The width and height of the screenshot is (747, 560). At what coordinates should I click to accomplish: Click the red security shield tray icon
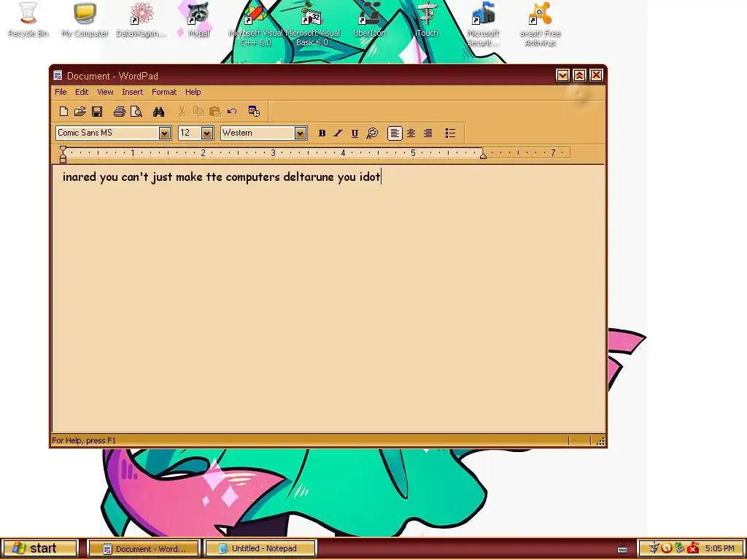[x=693, y=548]
